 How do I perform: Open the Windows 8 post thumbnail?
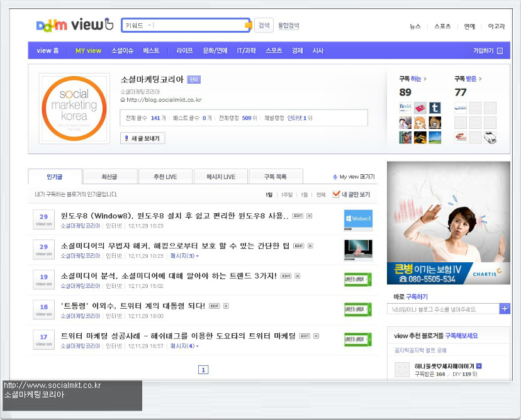pos(358,220)
